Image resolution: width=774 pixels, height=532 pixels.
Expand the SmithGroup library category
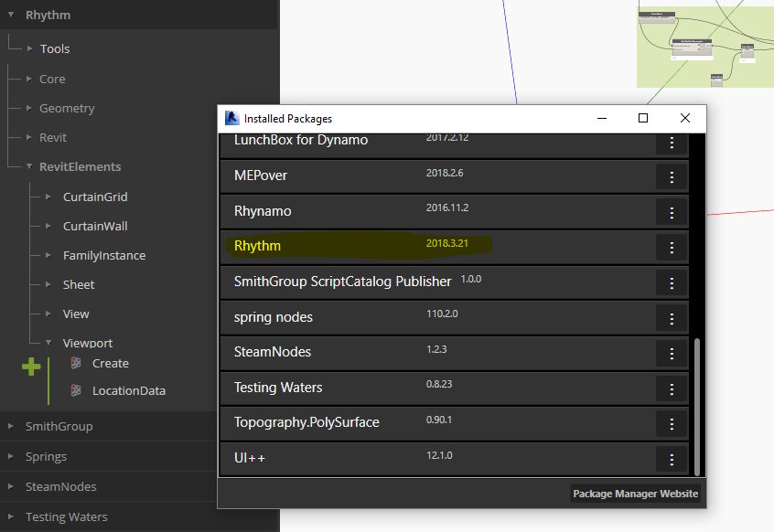point(10,426)
